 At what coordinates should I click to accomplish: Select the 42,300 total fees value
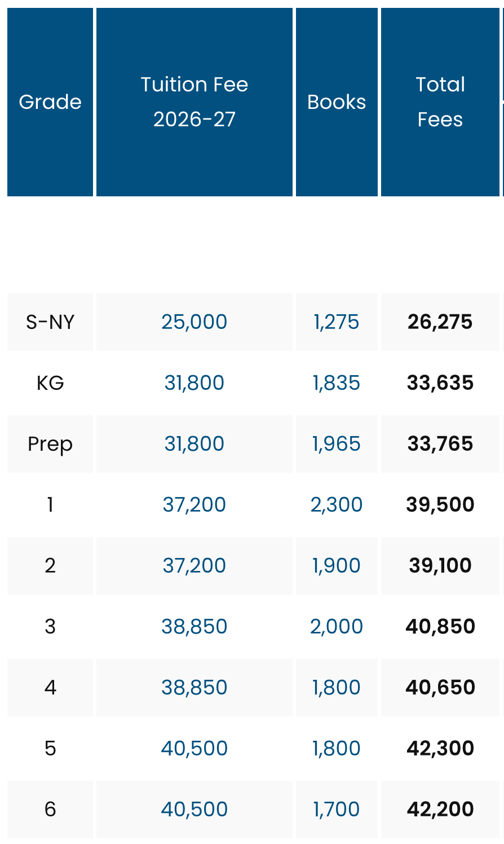[x=440, y=749]
